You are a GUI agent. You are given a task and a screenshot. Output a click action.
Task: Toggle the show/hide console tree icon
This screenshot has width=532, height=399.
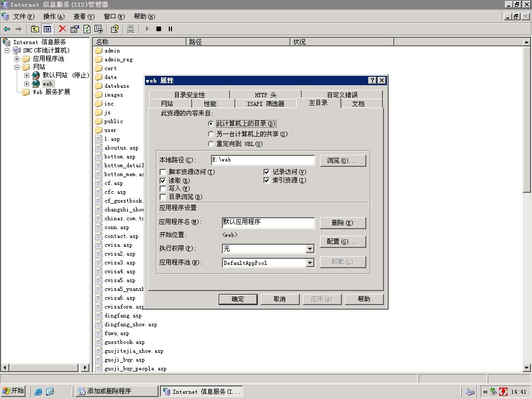point(47,29)
